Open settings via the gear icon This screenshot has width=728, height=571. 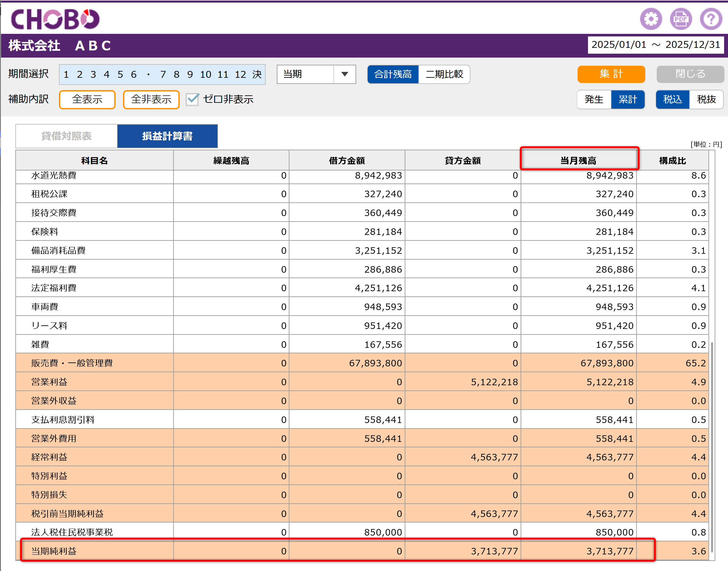[x=651, y=19]
